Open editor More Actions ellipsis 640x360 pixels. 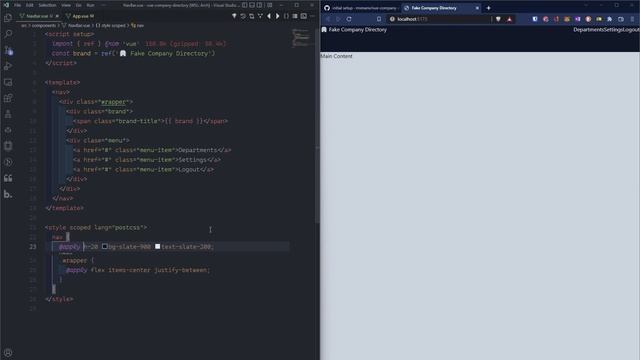coord(312,16)
